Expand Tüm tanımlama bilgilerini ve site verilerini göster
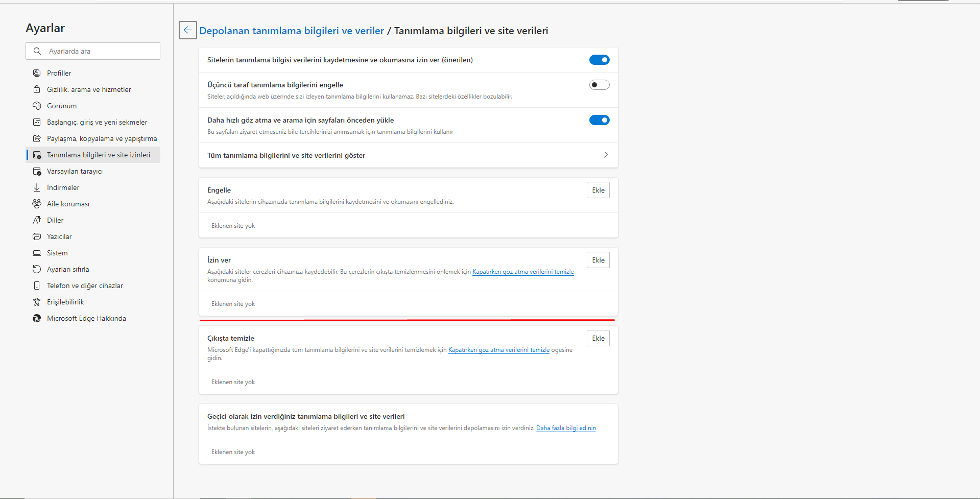 (409, 155)
